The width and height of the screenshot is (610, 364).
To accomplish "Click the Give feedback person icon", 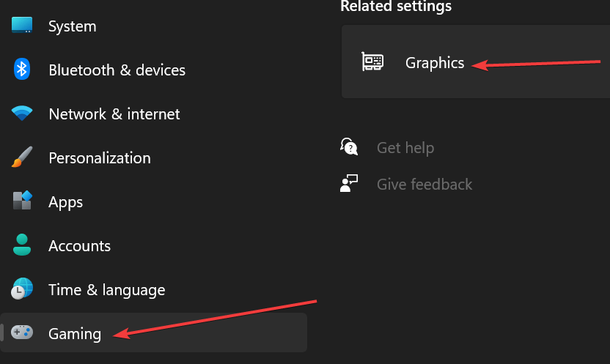I will click(349, 183).
